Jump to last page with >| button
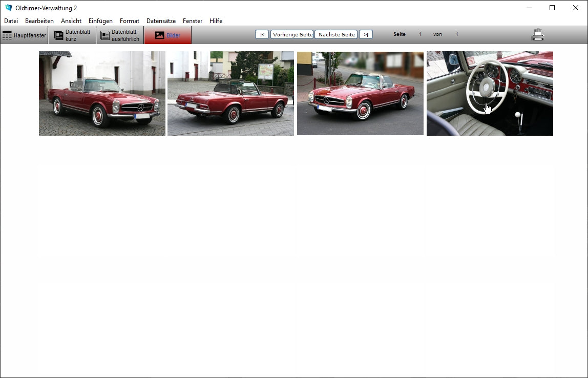588x378 pixels. tap(365, 34)
